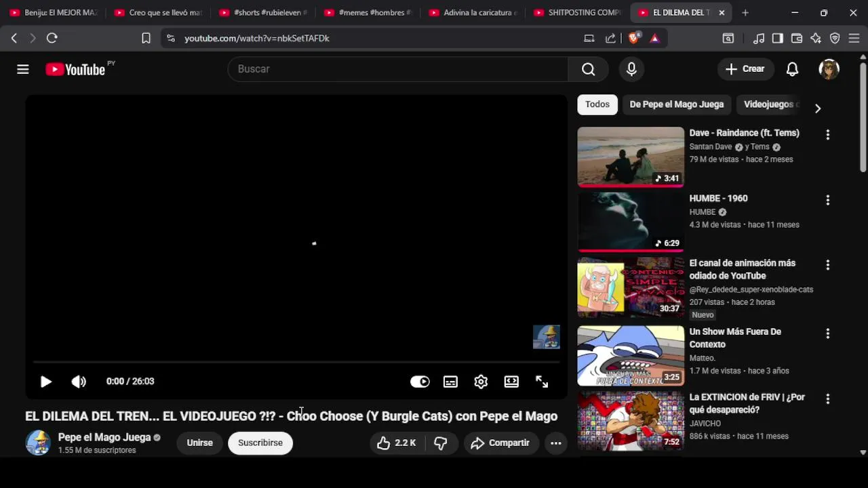Open the Brave Shields lion icon
The image size is (868, 488).
[x=633, y=39]
